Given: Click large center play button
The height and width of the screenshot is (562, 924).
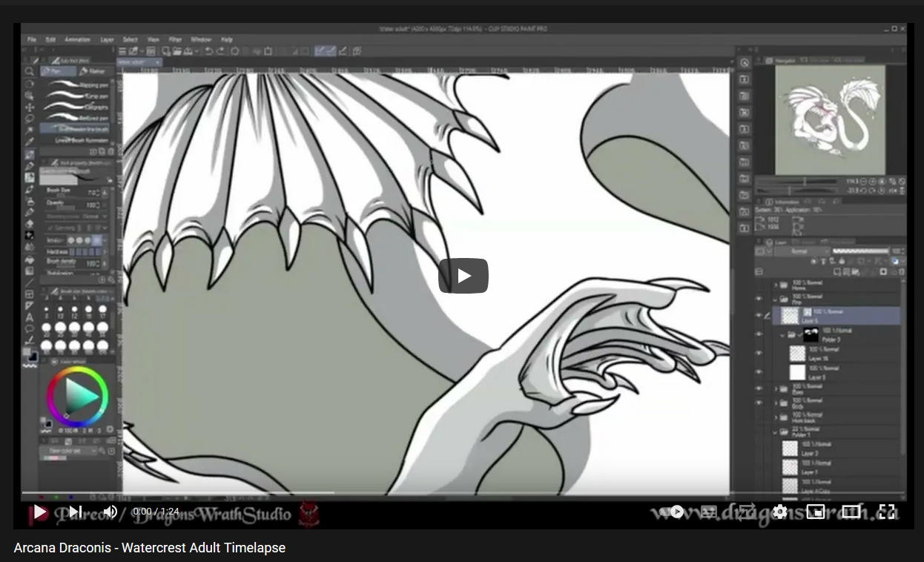Looking at the screenshot, I should [463, 276].
